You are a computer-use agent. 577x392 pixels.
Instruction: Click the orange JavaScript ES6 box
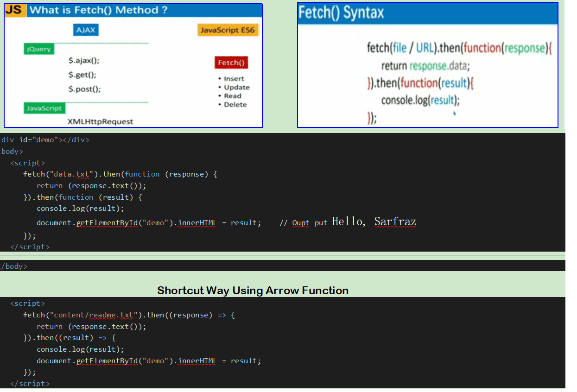click(228, 30)
